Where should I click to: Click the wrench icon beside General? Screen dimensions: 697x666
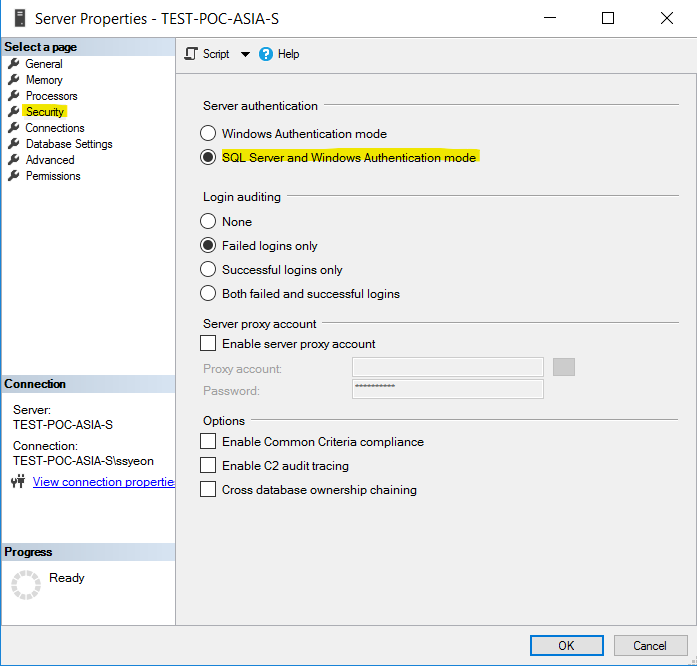14,64
